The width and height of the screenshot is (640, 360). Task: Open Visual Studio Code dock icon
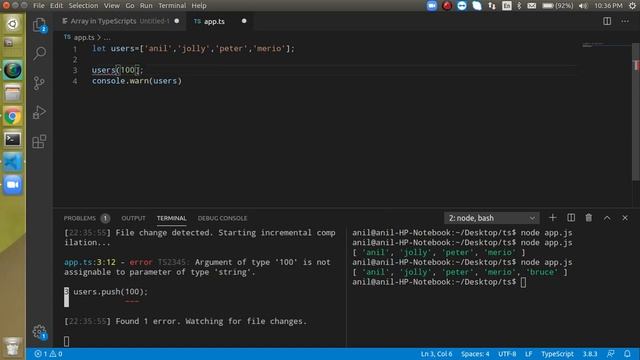point(13,162)
